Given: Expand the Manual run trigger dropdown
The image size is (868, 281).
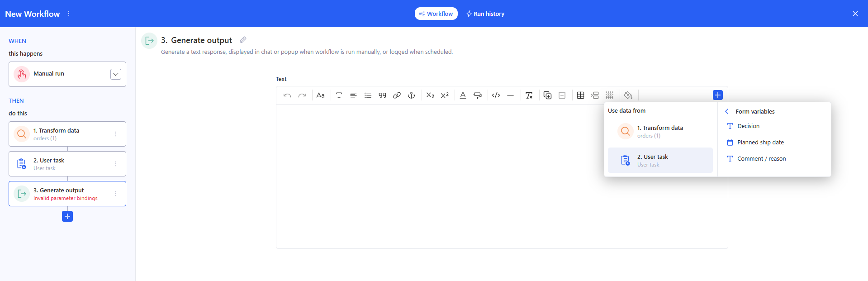Looking at the screenshot, I should (116, 74).
